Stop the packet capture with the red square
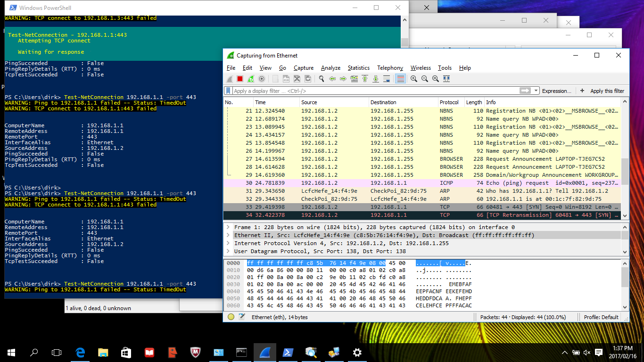The height and width of the screenshot is (362, 644). point(240,79)
